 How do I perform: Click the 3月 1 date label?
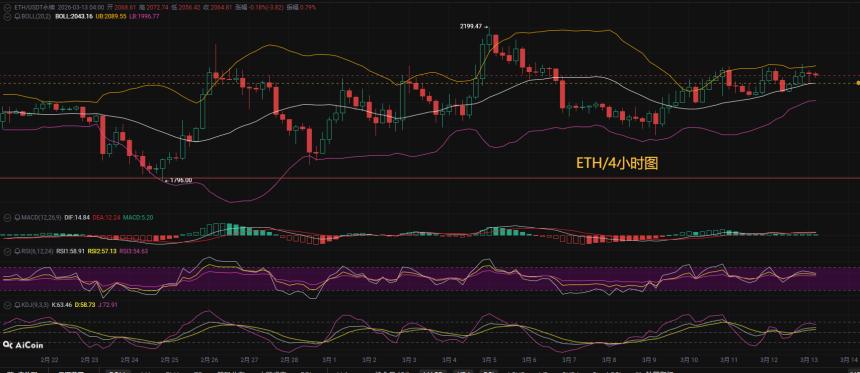click(x=329, y=360)
